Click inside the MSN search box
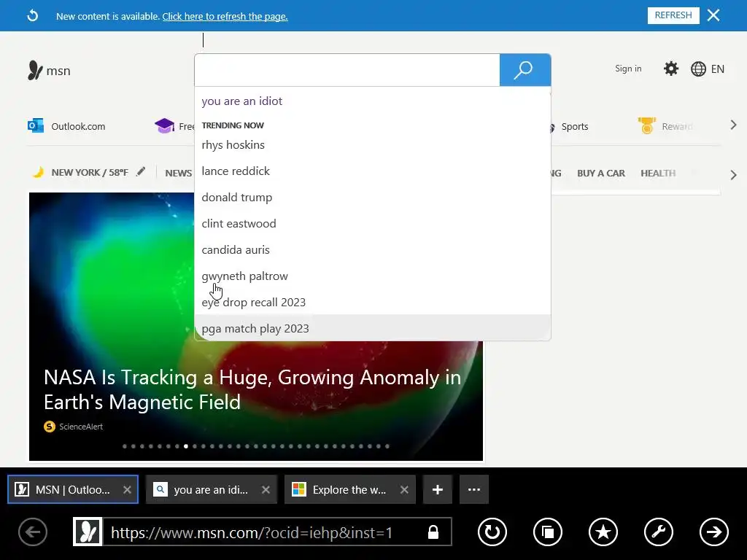 tap(347, 70)
